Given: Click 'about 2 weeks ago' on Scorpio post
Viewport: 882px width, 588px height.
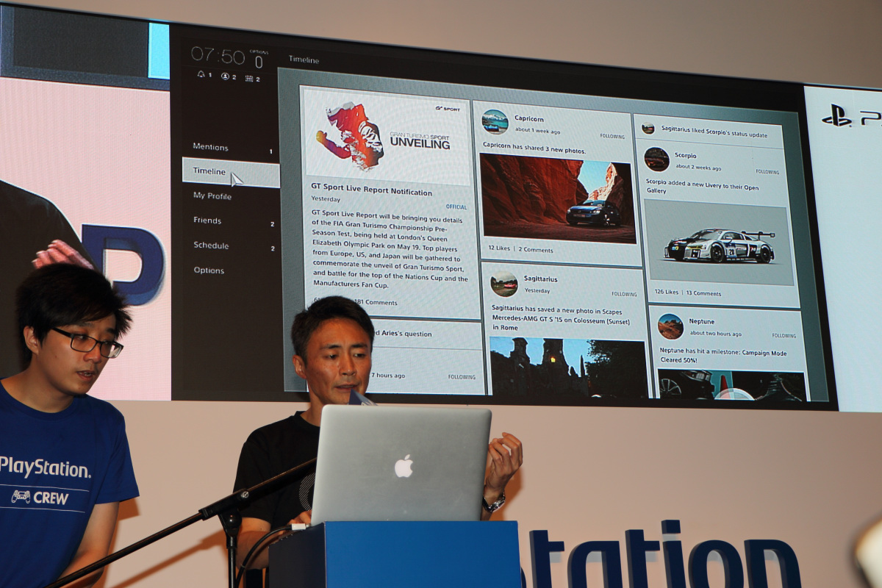Looking at the screenshot, I should coord(698,167).
